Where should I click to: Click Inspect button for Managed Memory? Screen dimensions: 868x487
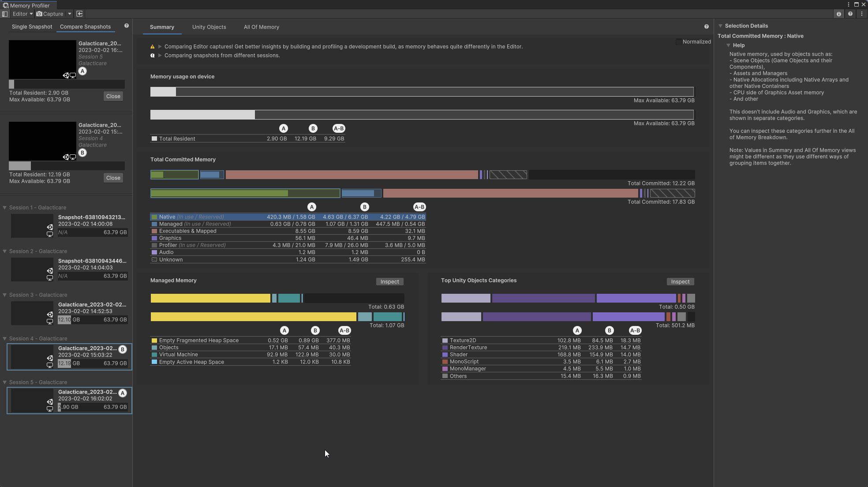point(389,282)
